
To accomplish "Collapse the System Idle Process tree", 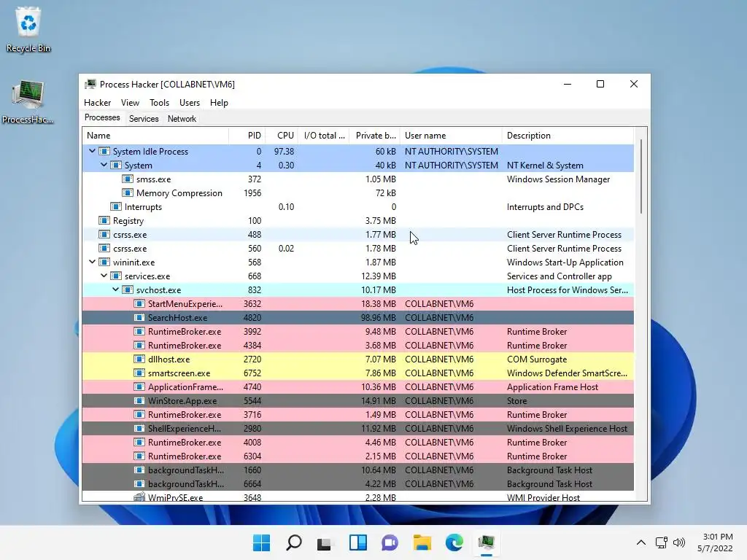I will click(92, 151).
